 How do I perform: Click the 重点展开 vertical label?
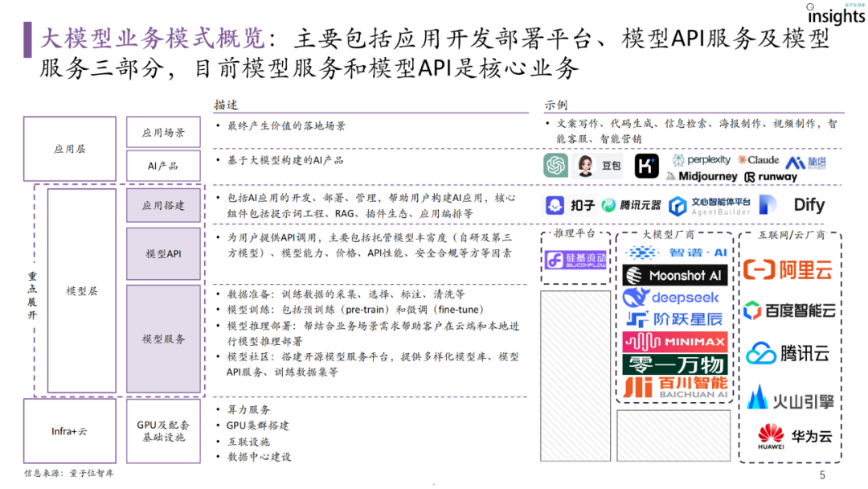33,295
